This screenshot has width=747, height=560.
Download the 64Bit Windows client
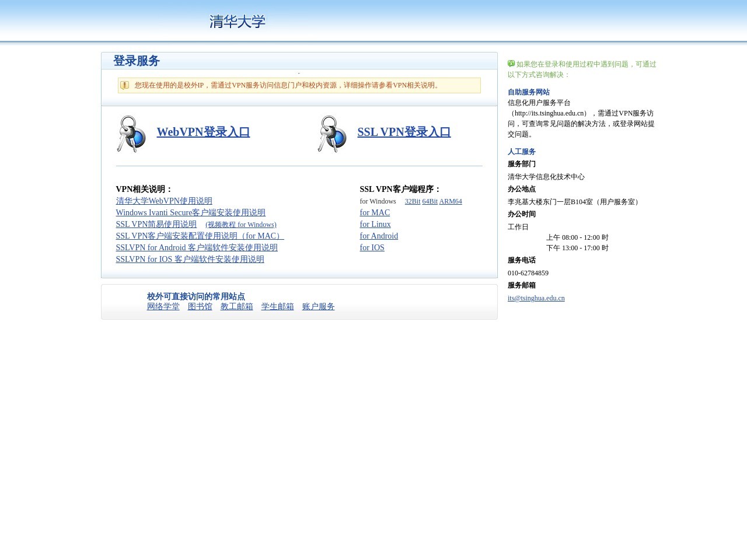coord(430,201)
